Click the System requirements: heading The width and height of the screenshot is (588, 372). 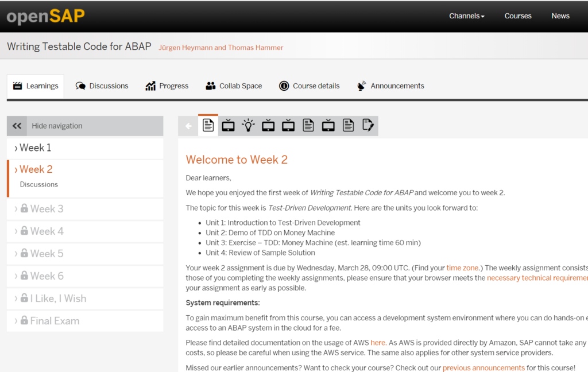tap(223, 303)
